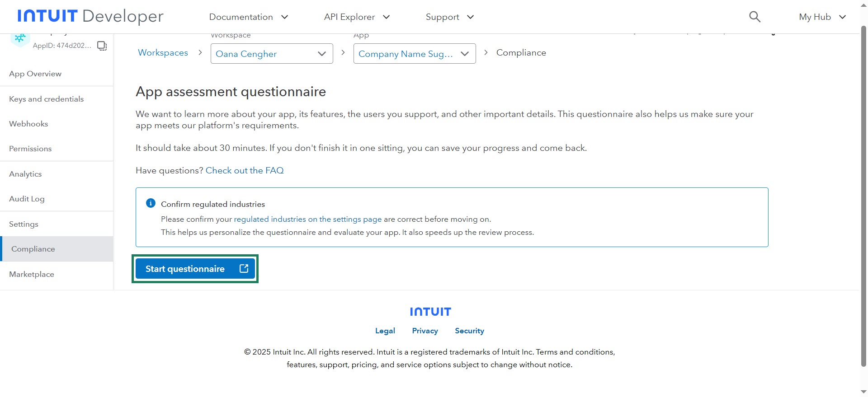Follow the regulated industries settings page link

click(x=307, y=219)
